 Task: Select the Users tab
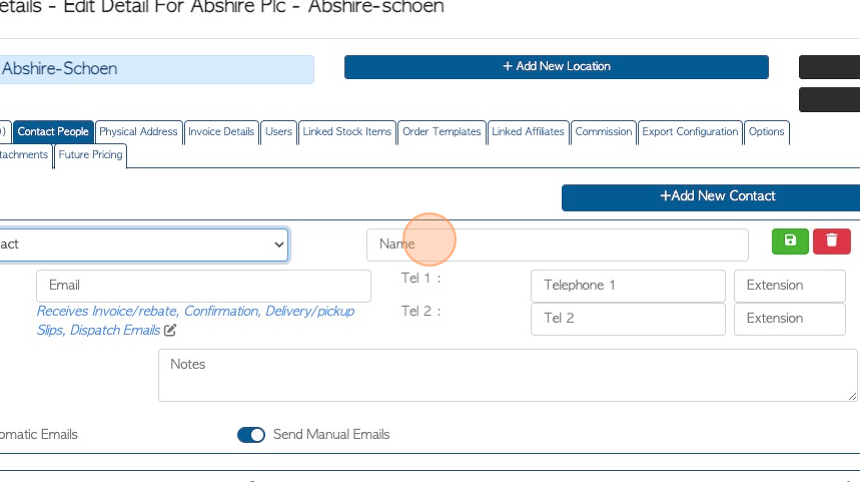click(x=279, y=132)
